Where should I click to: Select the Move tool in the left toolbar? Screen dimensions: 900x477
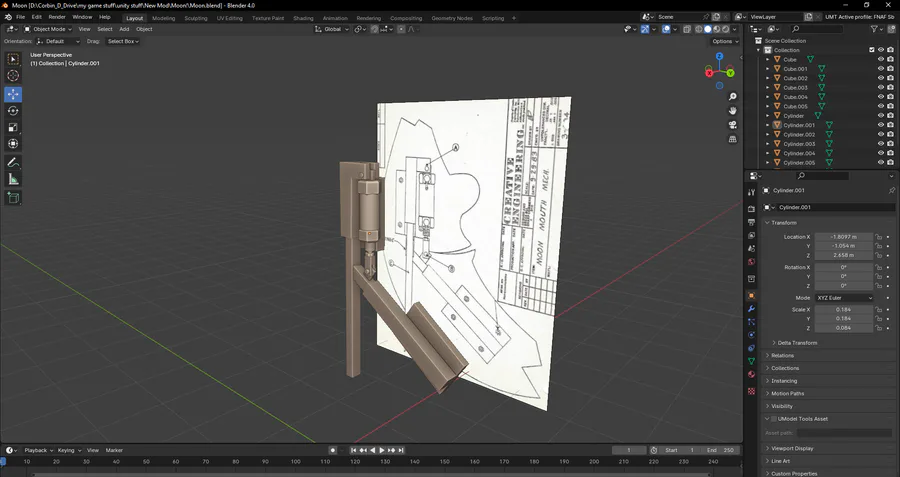click(13, 93)
